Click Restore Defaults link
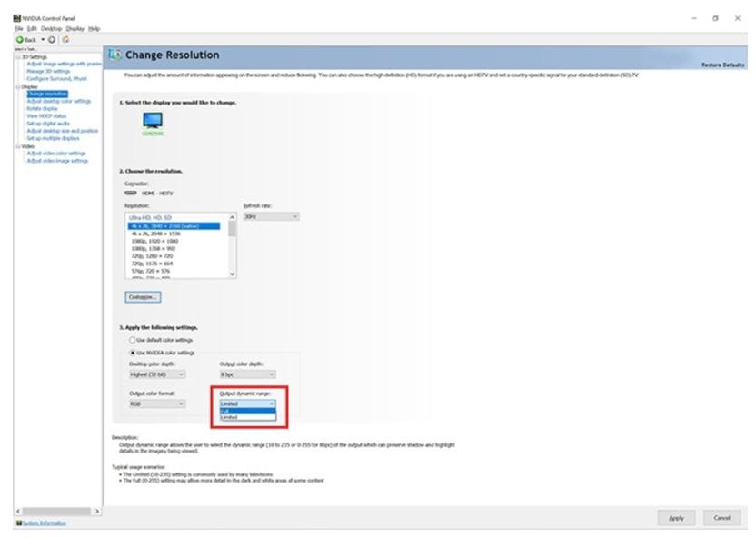This screenshot has width=756, height=538. coord(722,65)
